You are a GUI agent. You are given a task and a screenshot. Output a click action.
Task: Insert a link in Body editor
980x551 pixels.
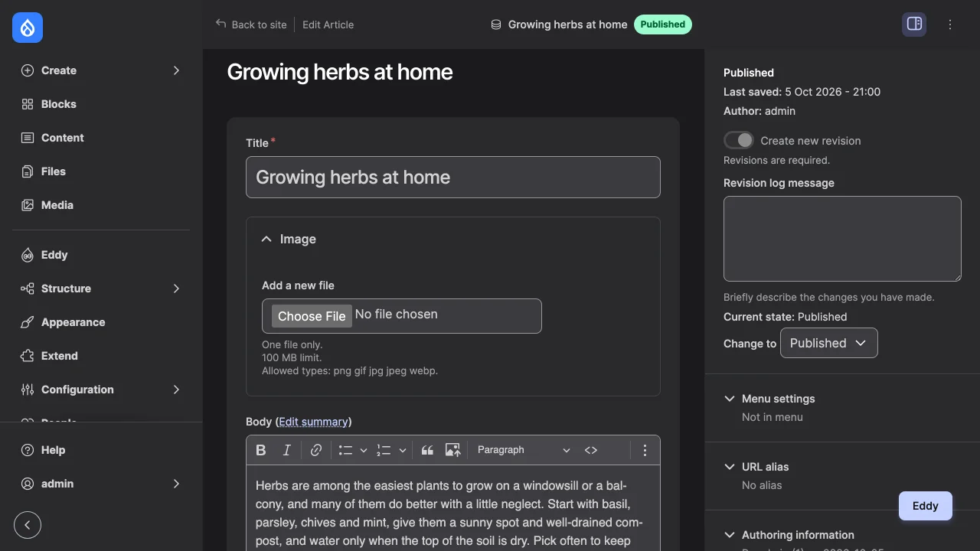click(316, 450)
